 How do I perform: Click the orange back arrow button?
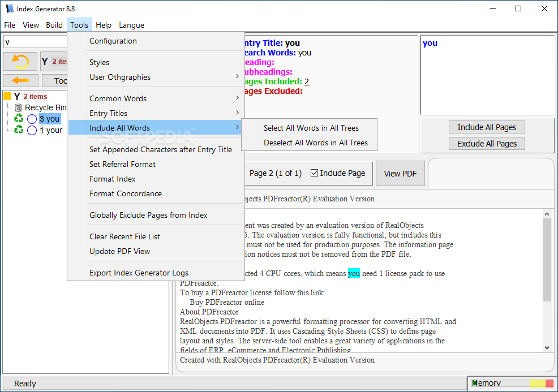coord(20,80)
